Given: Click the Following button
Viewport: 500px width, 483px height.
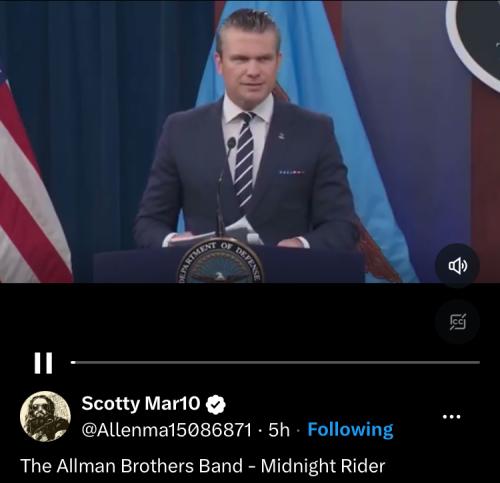Looking at the screenshot, I should pos(350,430).
